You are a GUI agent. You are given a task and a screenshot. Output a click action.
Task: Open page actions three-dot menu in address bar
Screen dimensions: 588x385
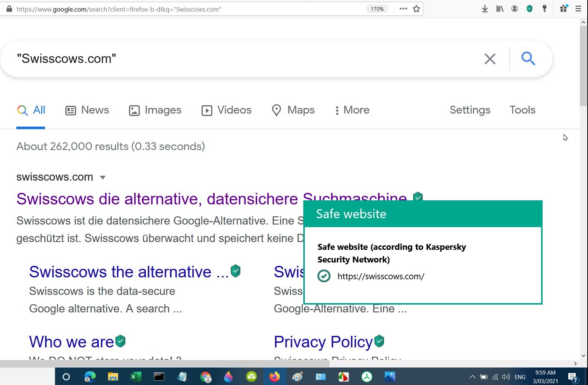pyautogui.click(x=403, y=9)
